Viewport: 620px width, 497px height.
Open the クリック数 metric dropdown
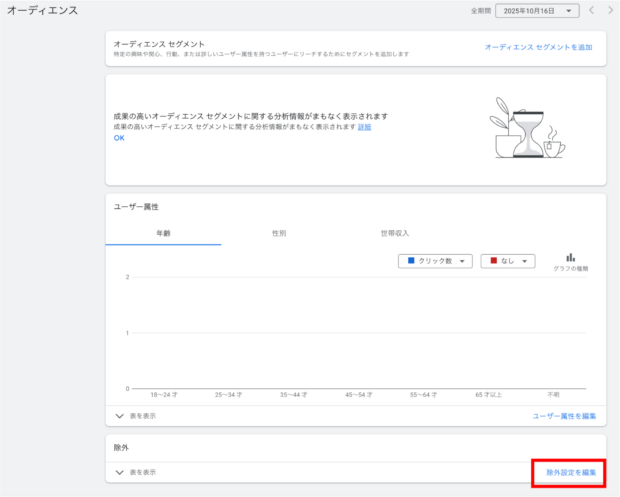click(435, 261)
